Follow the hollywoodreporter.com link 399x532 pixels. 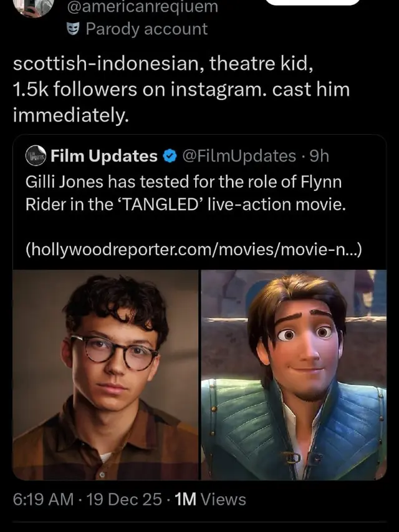(x=194, y=250)
